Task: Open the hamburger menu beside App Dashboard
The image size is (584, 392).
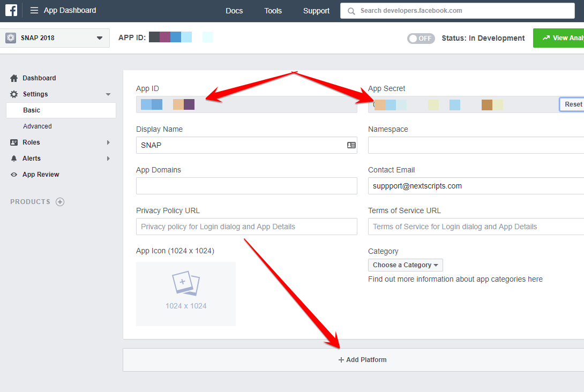Action: (x=34, y=10)
